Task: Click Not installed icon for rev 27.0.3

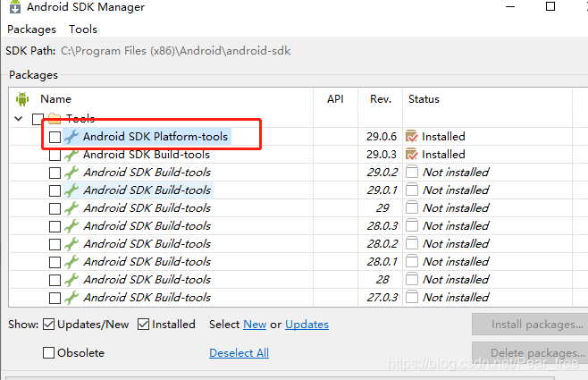Action: click(x=412, y=297)
